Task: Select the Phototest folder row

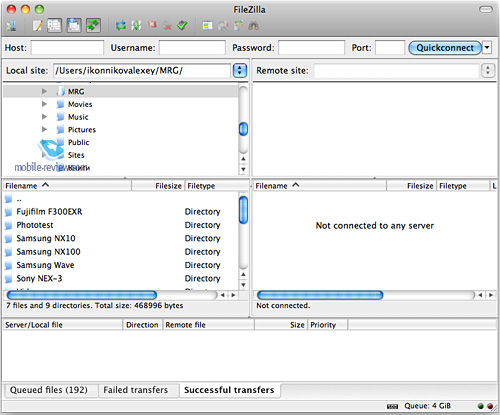Action: (x=121, y=225)
